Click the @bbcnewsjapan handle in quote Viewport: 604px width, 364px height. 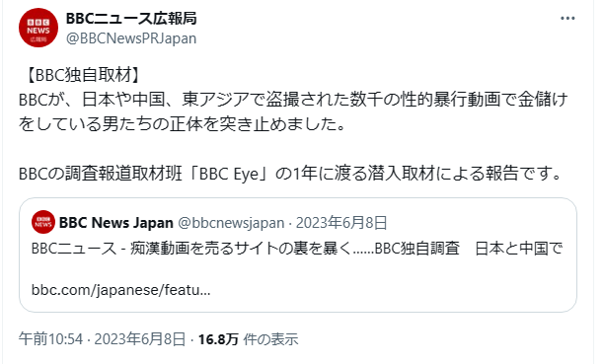(x=231, y=223)
